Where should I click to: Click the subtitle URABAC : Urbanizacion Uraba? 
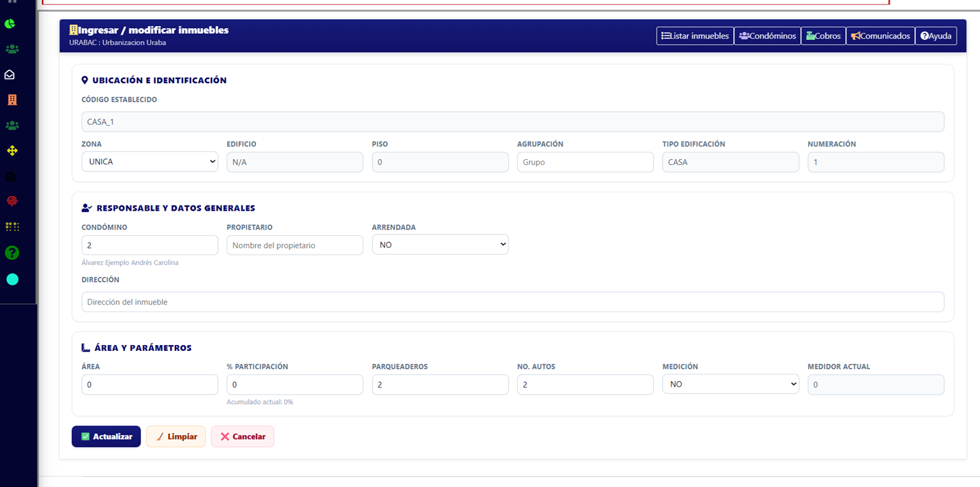[x=118, y=43]
